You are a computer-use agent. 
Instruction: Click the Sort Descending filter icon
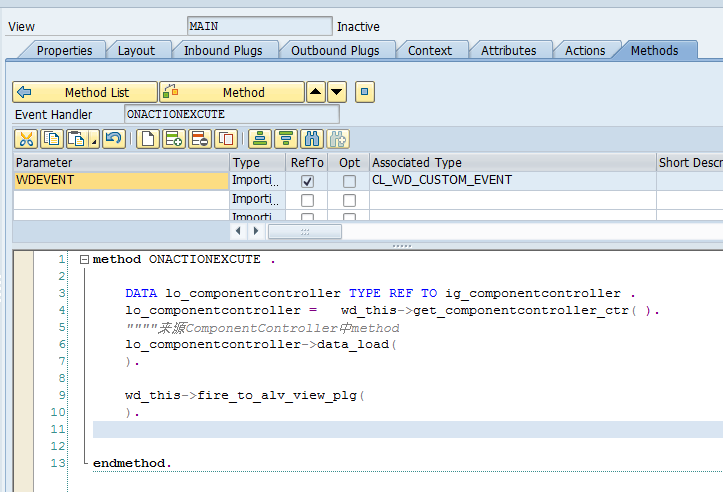(x=286, y=139)
